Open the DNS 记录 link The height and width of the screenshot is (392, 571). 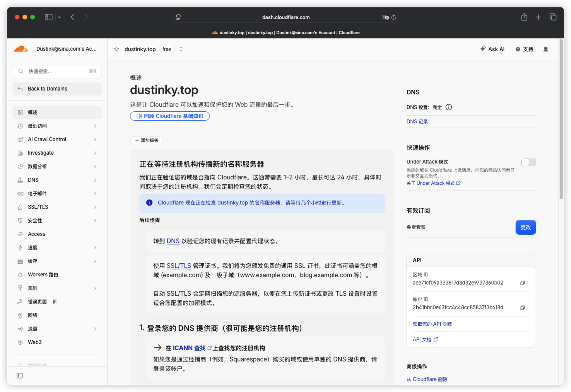tap(417, 122)
